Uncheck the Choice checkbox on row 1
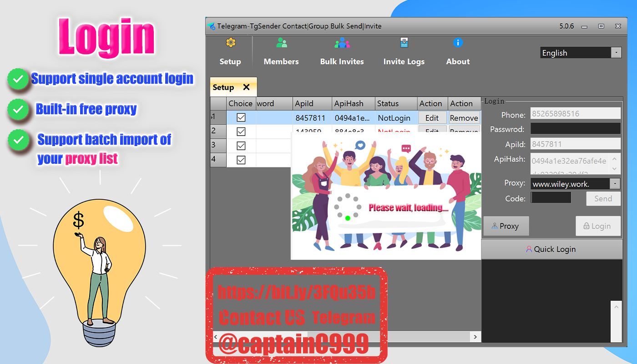 pyautogui.click(x=241, y=117)
